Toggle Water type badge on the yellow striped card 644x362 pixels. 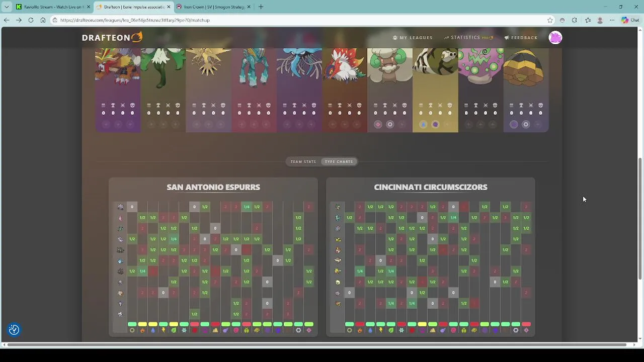[x=423, y=124]
